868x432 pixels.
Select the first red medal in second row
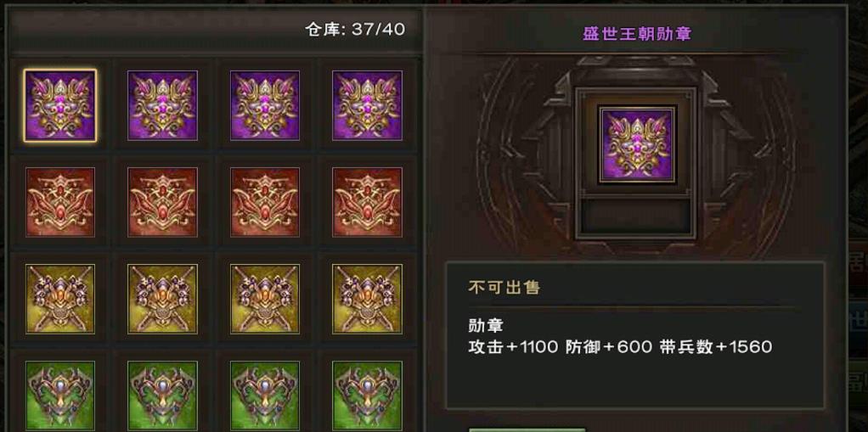[59, 203]
